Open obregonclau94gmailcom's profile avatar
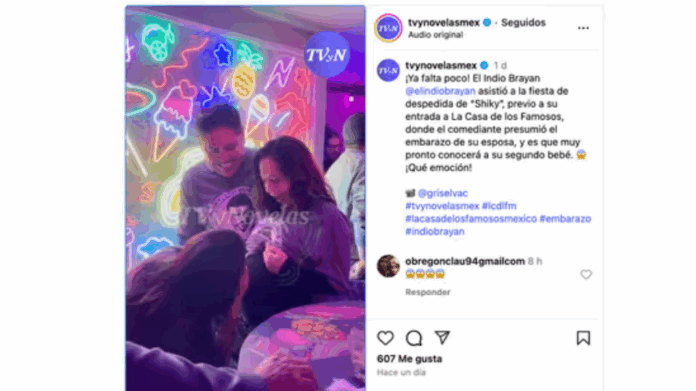 click(x=388, y=266)
